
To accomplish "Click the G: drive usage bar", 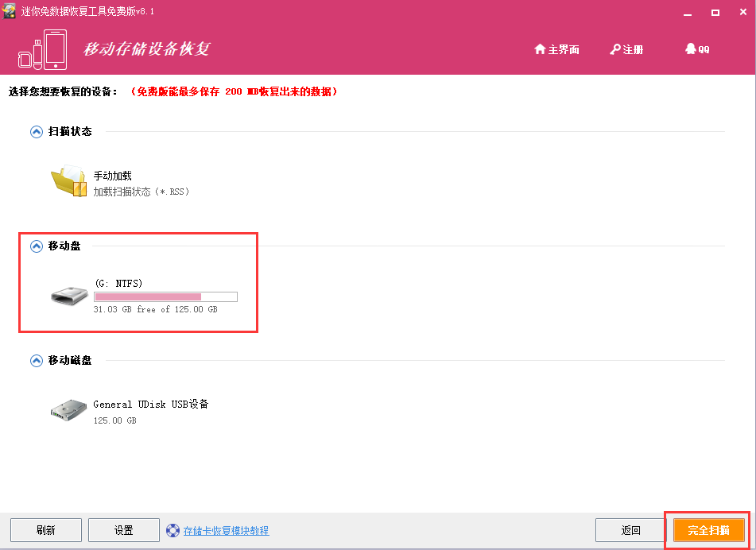I will [165, 296].
